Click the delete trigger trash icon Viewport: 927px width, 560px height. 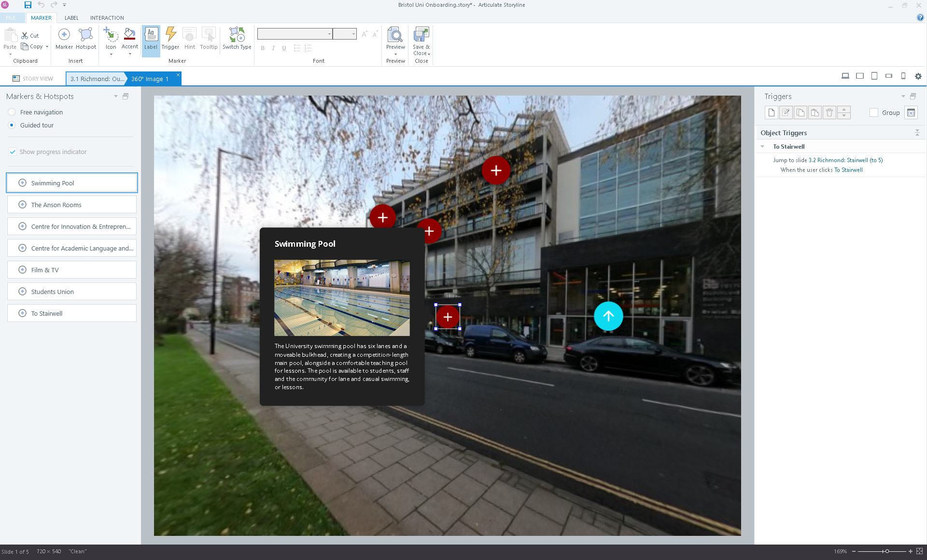click(x=829, y=112)
